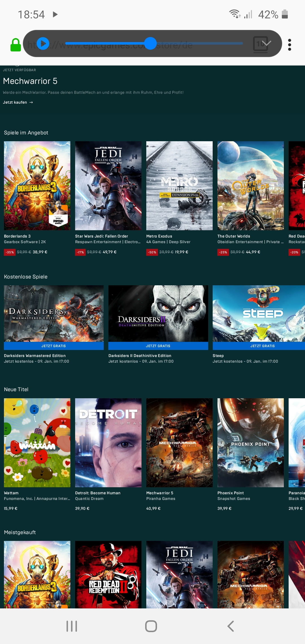Click the Quantic Dream developer text
This screenshot has height=644, width=305.
click(89, 499)
